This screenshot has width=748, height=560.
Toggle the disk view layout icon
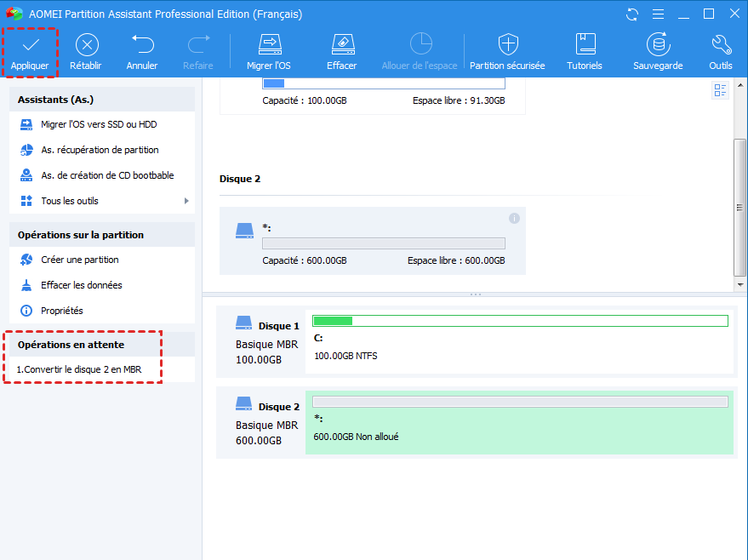[720, 90]
